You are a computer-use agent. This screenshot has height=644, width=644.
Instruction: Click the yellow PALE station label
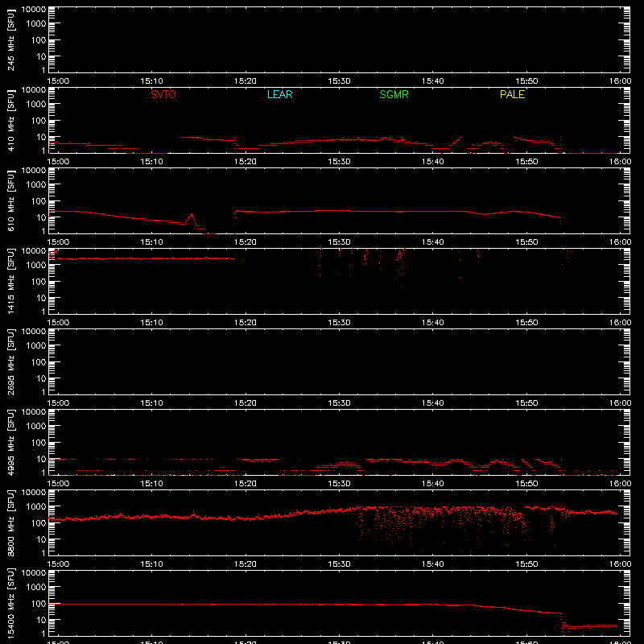tap(512, 94)
